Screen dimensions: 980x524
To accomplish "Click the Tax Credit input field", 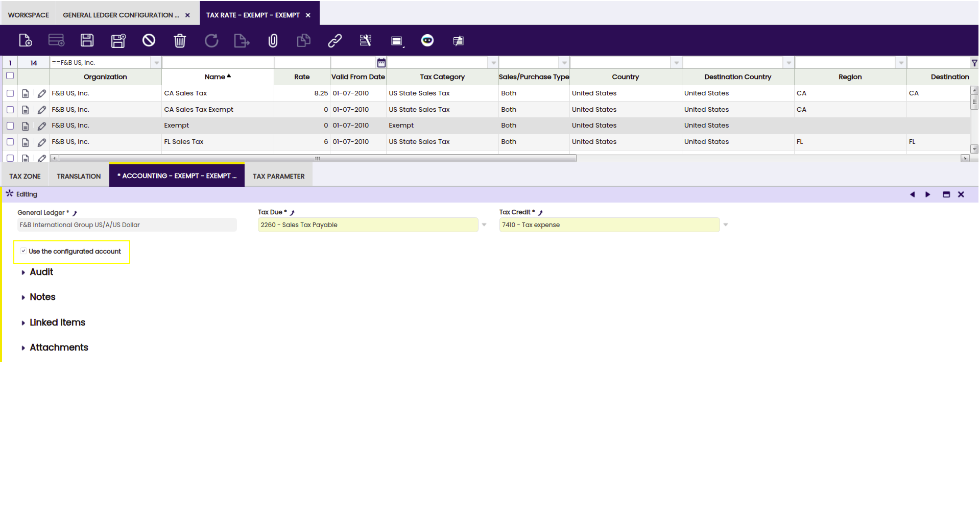I will click(609, 225).
